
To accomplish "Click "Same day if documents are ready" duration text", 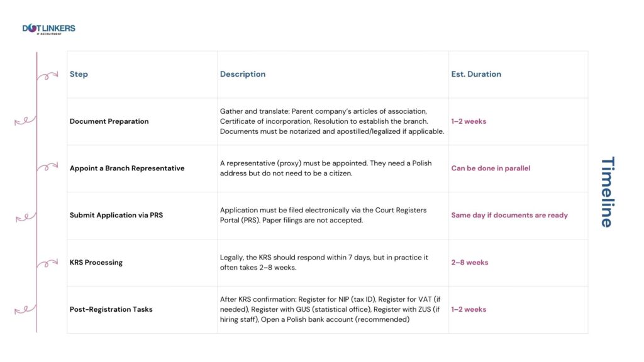I will tap(509, 215).
